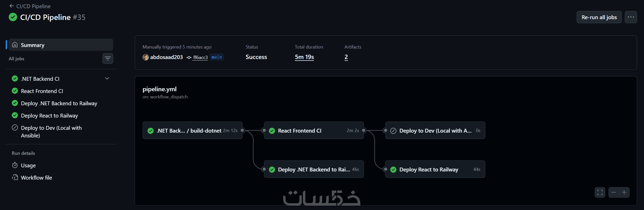Click the skipped icon on Deploy to Dev graph node

tap(393, 131)
